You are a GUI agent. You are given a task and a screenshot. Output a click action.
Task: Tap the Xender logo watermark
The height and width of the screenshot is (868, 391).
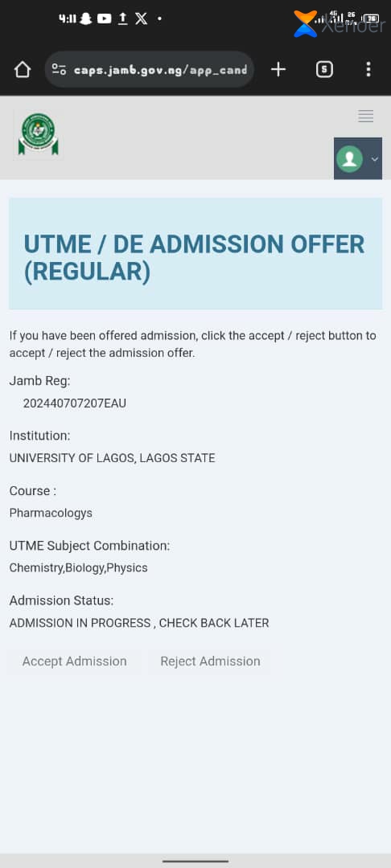point(339,24)
